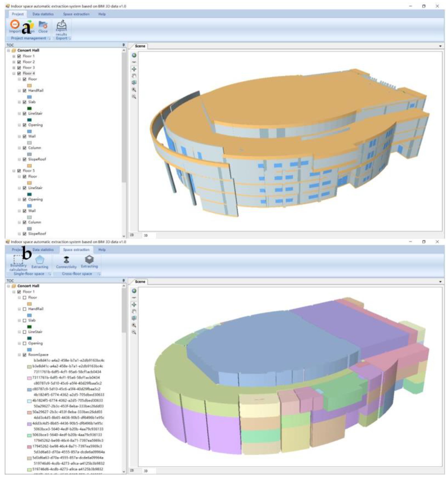Image resolution: width=448 pixels, height=479 pixels.
Task: Open the Data statistics ribbon tab
Action: pos(43,14)
